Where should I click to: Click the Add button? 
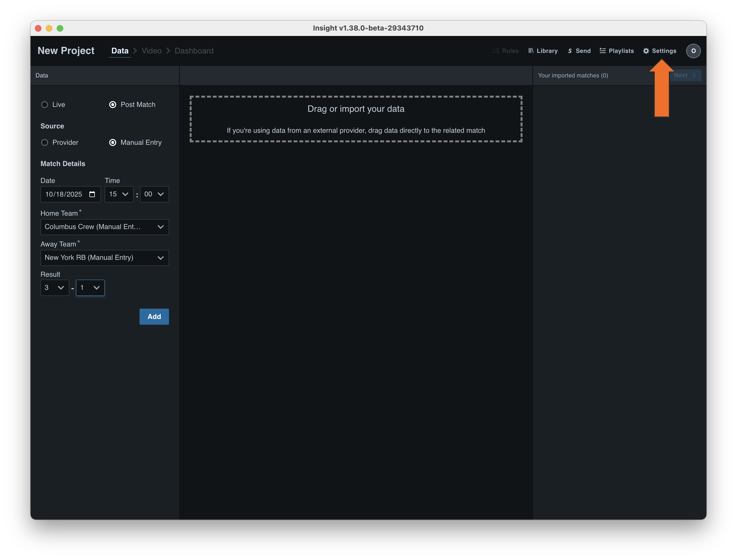154,317
